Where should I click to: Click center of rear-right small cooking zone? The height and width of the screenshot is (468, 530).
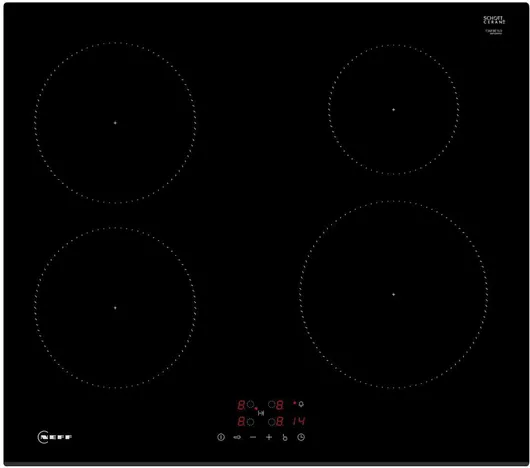tap(393, 109)
